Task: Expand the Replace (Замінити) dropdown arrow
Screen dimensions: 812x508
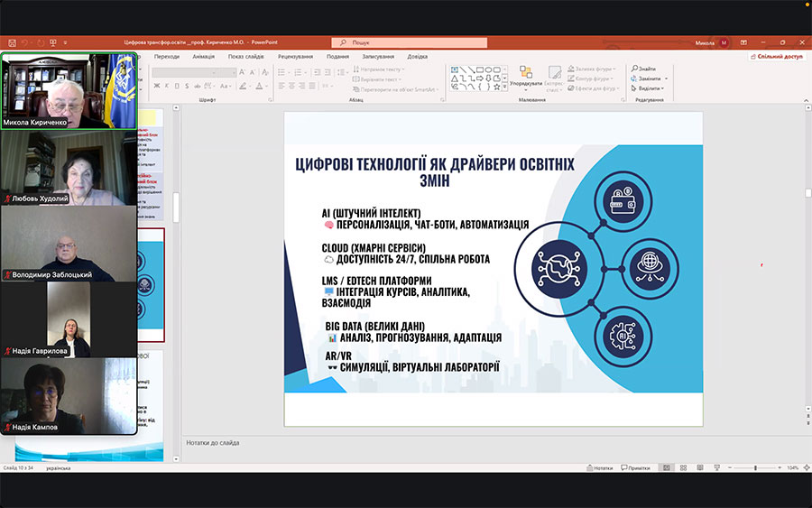Action: (x=667, y=79)
